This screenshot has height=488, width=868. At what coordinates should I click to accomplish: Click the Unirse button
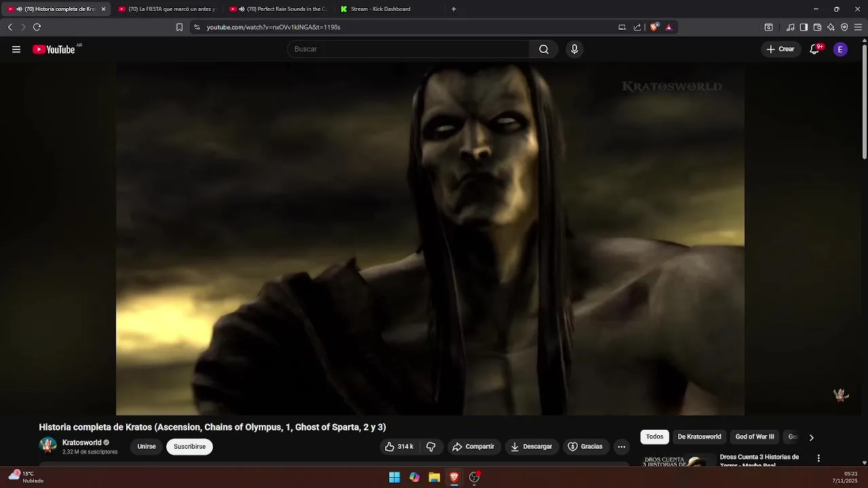(x=146, y=447)
